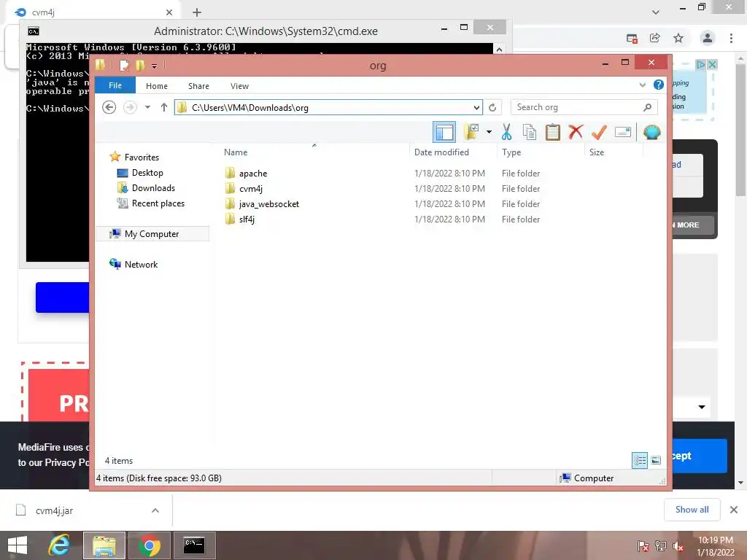Select Network in the navigation pane
Screen dimensions: 747x560
141,264
